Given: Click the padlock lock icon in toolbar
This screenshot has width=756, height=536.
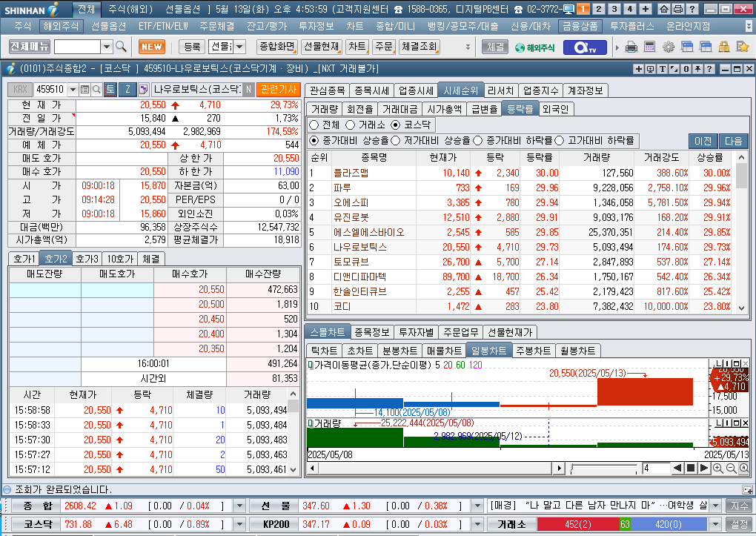Looking at the screenshot, I should tap(723, 47).
